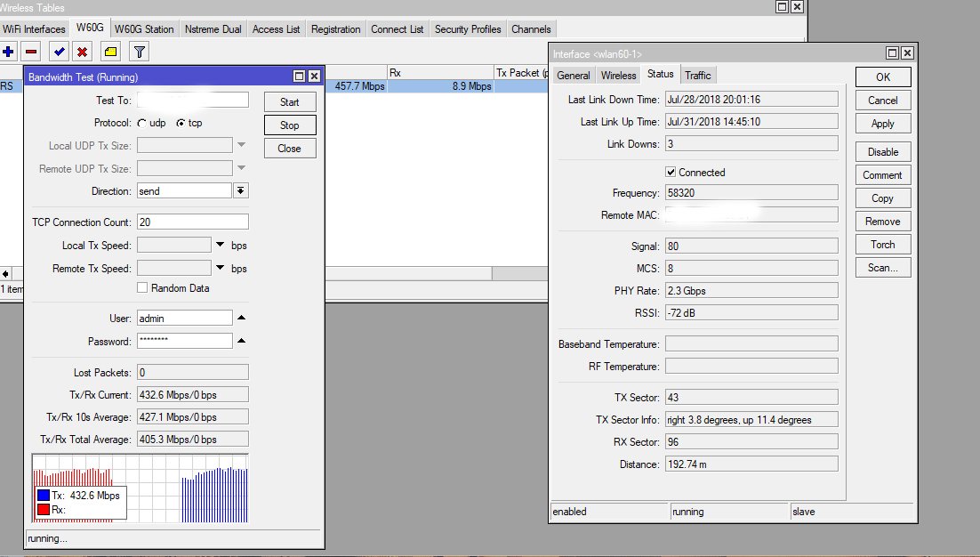Screen dimensions: 980x557
Task: Click the Close button in Bandwidth Test
Action: [x=289, y=149]
